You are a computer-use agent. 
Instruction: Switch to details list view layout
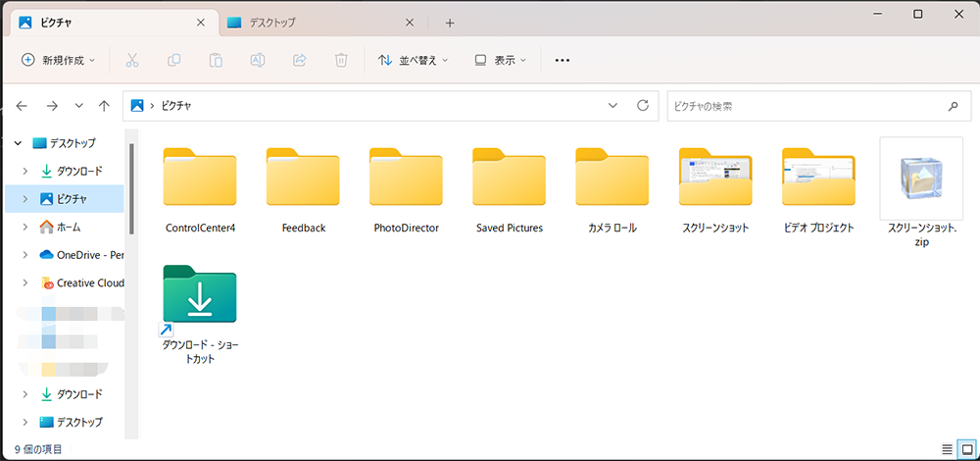[947, 449]
